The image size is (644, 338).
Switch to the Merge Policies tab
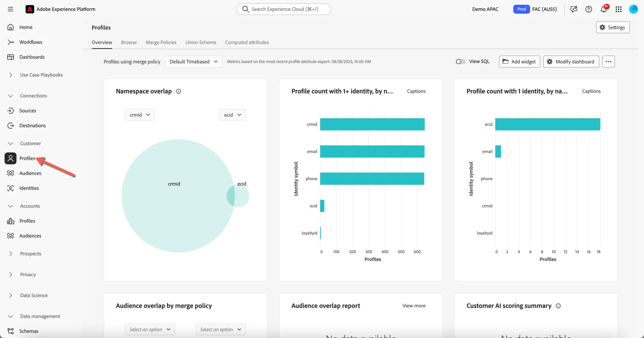[x=161, y=42]
